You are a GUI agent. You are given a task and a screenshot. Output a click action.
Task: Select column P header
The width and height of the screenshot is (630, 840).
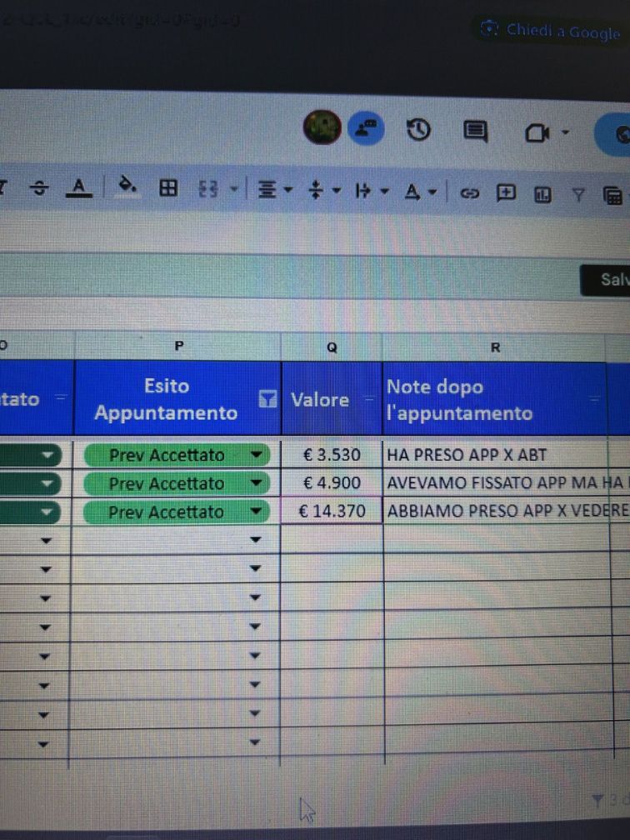click(x=178, y=346)
